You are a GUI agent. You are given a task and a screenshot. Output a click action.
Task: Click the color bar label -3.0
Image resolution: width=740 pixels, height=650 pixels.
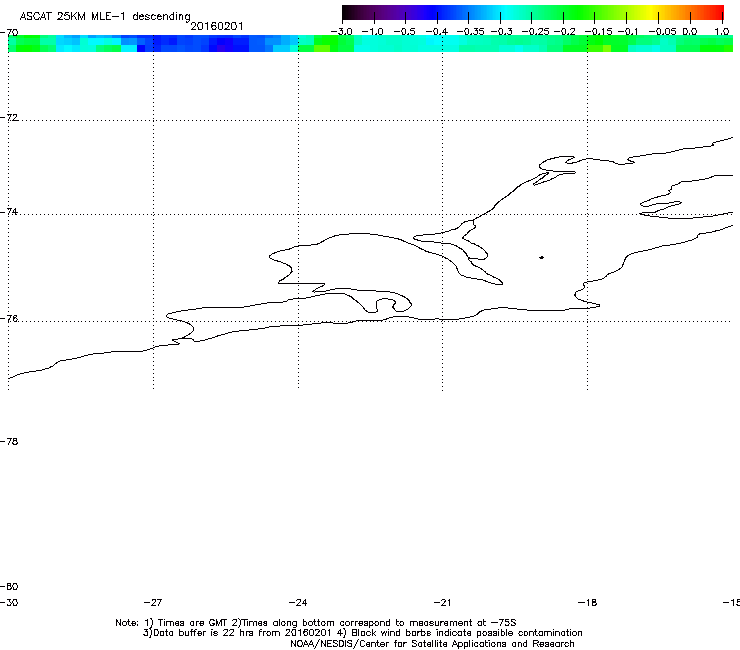(342, 32)
